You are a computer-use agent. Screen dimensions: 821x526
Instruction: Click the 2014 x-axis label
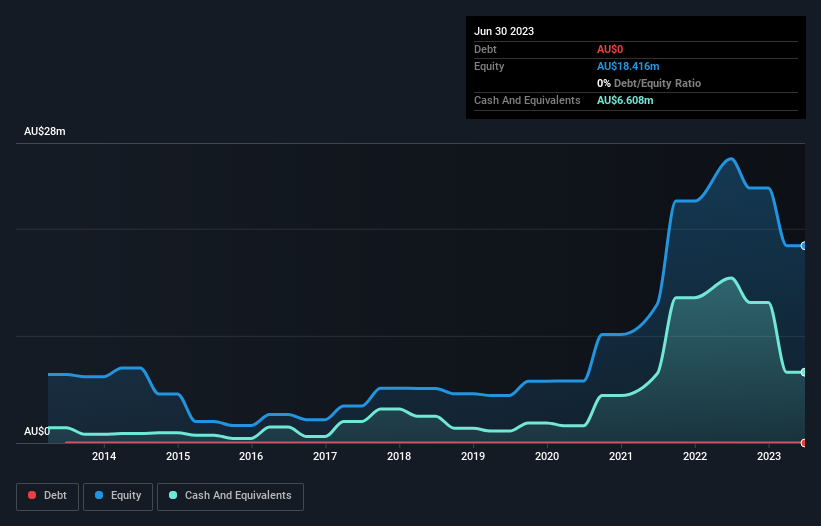tap(104, 456)
